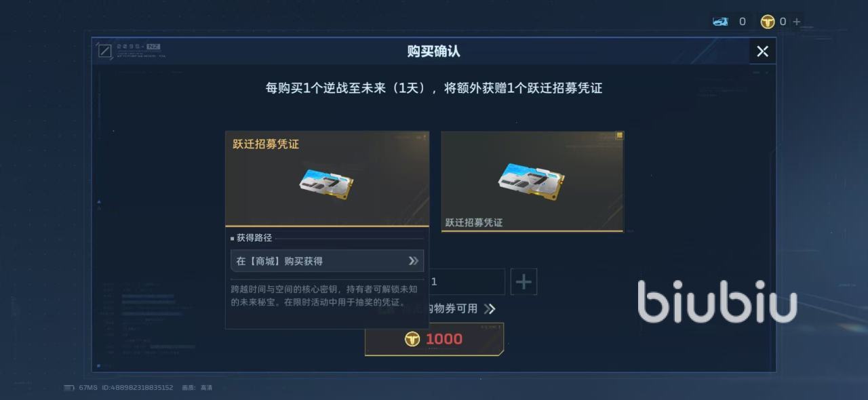Click the battery icon in status line

(x=68, y=388)
